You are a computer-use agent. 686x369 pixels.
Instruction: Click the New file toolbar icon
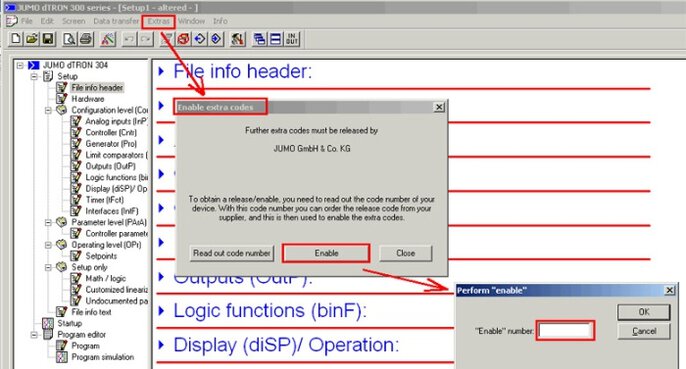16,39
